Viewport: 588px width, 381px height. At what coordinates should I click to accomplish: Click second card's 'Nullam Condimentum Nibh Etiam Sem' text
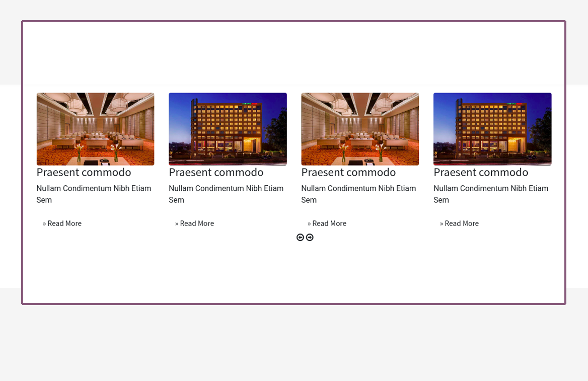click(x=226, y=194)
